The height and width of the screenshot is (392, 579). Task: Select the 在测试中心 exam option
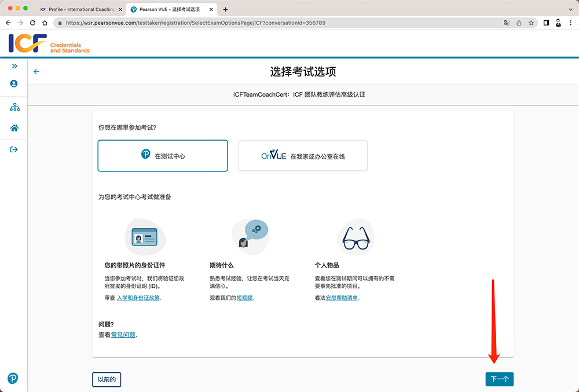(x=163, y=156)
